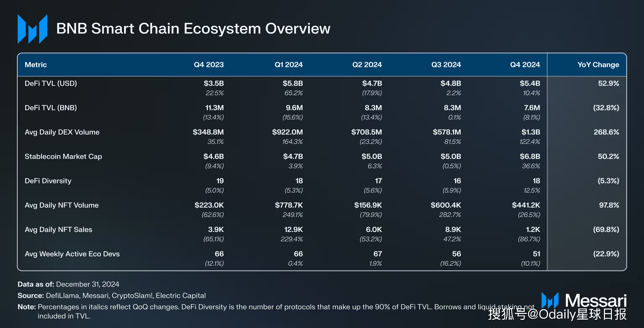Click the $348.8M DEX volume value
The height and width of the screenshot is (328, 644).
pos(208,132)
